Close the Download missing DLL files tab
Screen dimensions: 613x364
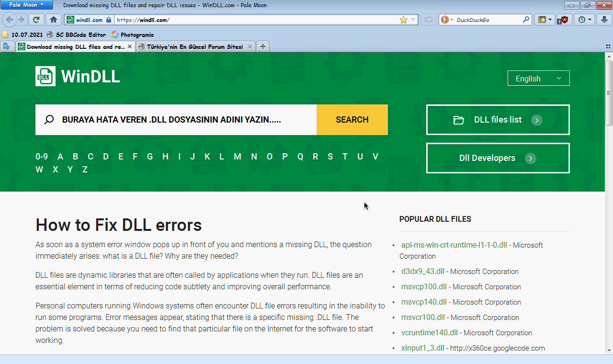[x=129, y=46]
